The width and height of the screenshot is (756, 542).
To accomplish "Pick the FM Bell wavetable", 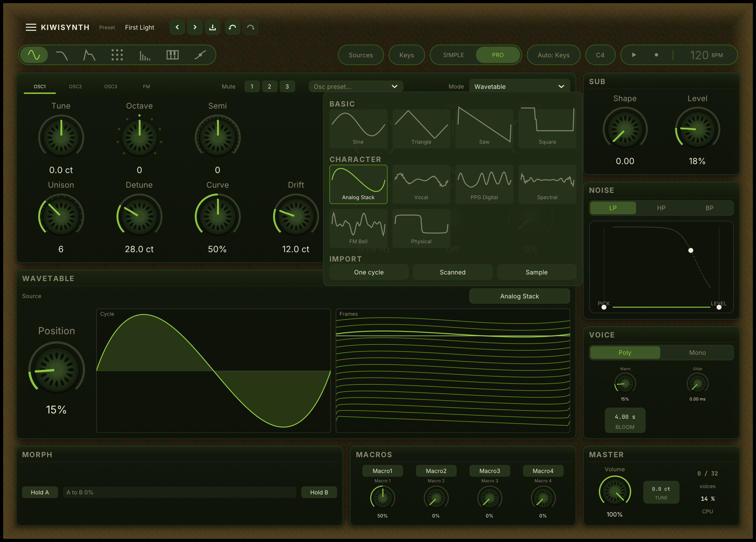I will coord(358,228).
